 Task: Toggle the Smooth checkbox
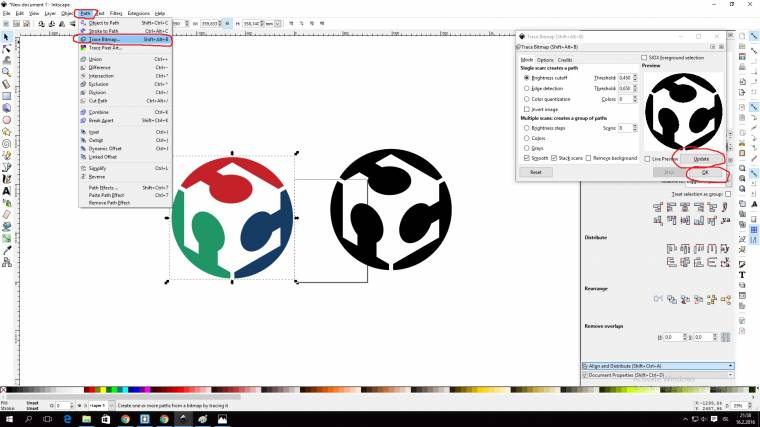coord(526,158)
